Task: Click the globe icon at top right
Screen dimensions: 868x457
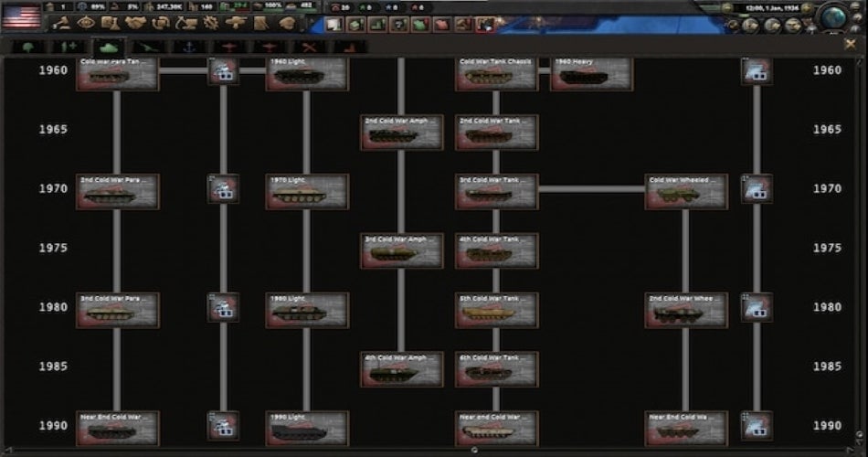Action: (833, 18)
